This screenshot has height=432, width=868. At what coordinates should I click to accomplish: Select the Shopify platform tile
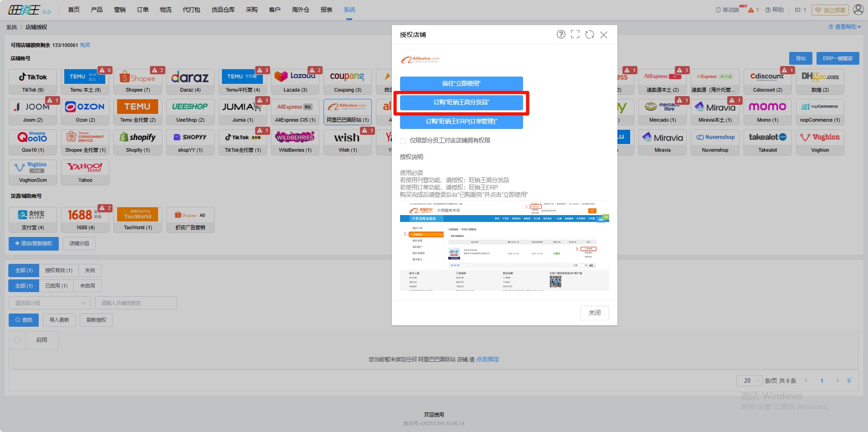[x=138, y=142]
